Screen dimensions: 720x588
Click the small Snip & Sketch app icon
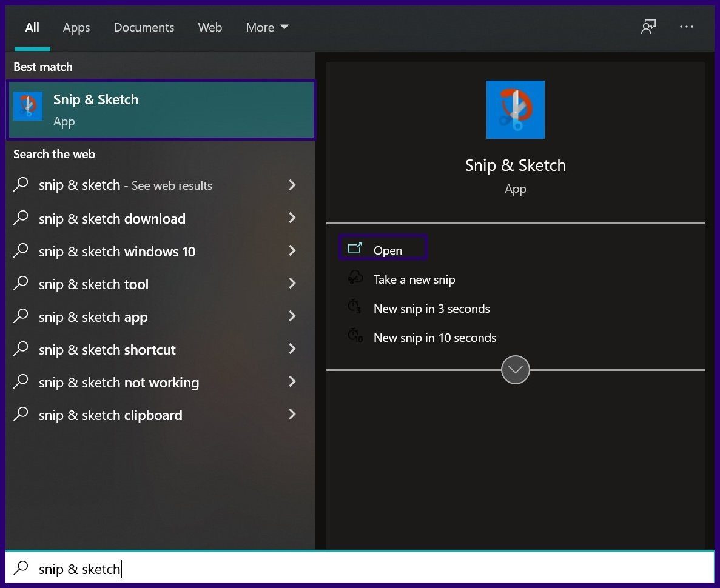(x=28, y=106)
